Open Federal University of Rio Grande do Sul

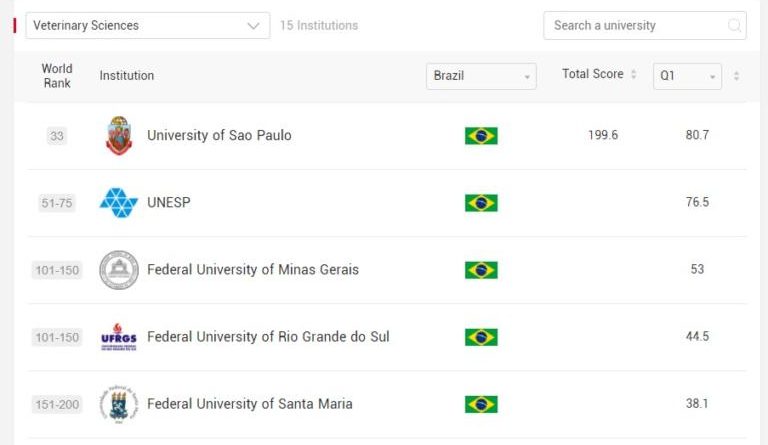(x=268, y=337)
